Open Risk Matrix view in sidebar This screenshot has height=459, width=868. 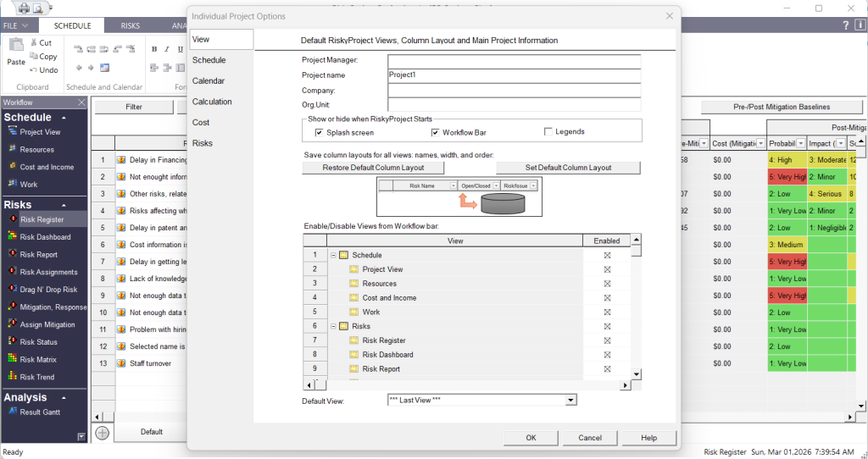click(x=38, y=360)
